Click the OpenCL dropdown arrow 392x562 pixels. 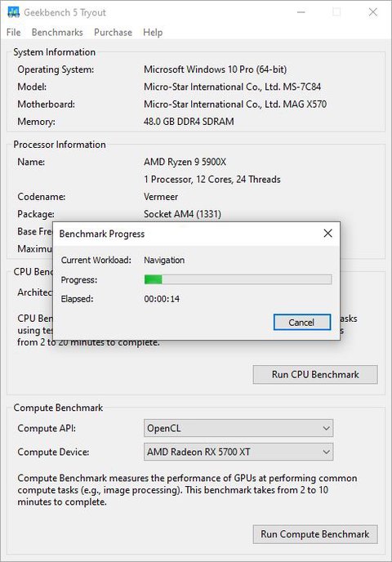pos(326,428)
